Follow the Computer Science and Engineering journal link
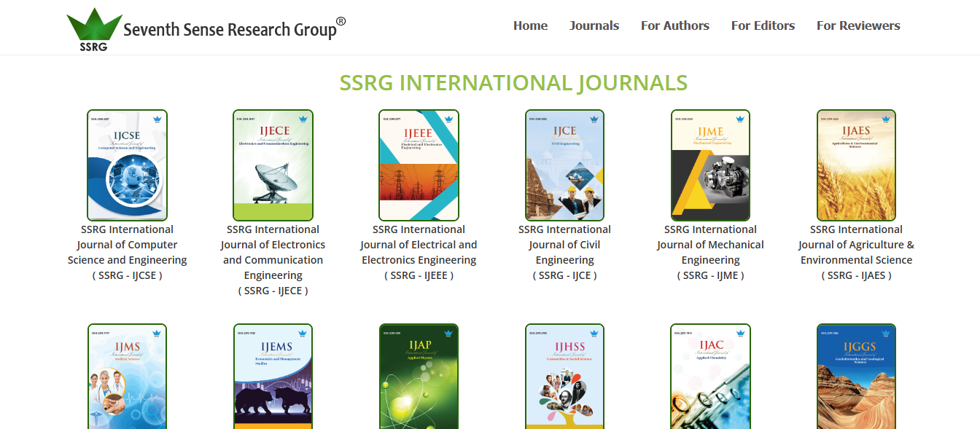Image resolution: width=980 pixels, height=429 pixels. (128, 252)
